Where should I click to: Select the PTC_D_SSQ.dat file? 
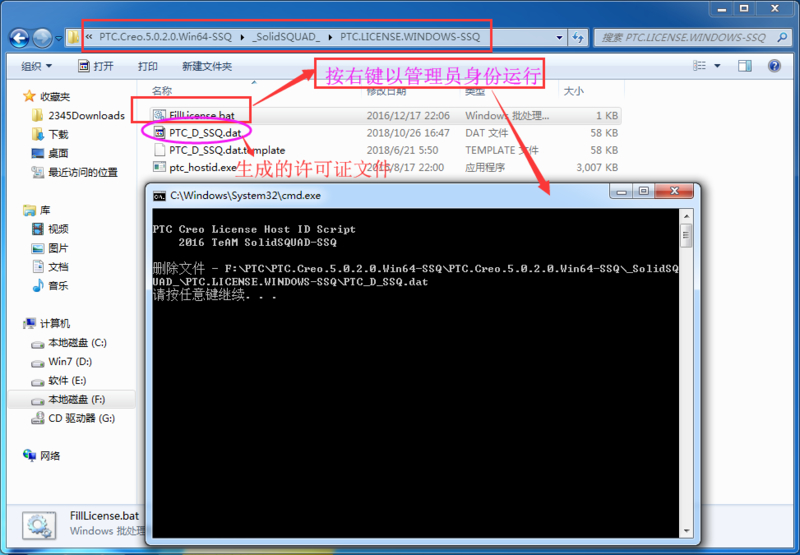(386, 133)
